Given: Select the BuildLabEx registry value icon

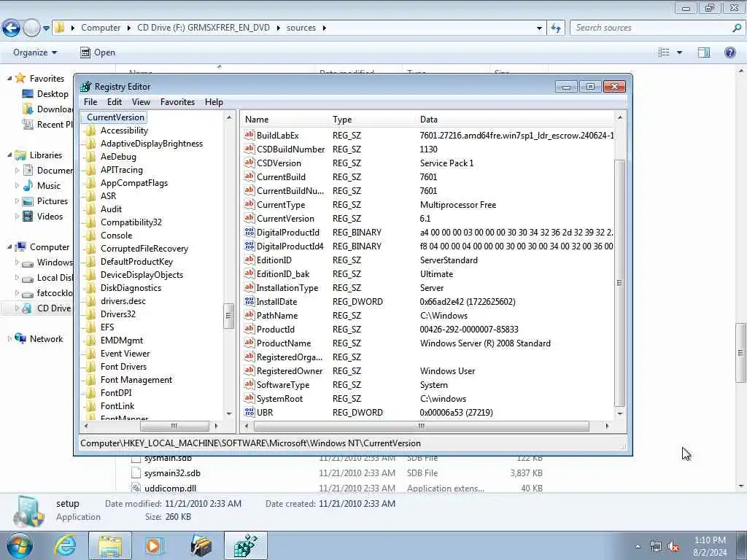Looking at the screenshot, I should (x=249, y=135).
